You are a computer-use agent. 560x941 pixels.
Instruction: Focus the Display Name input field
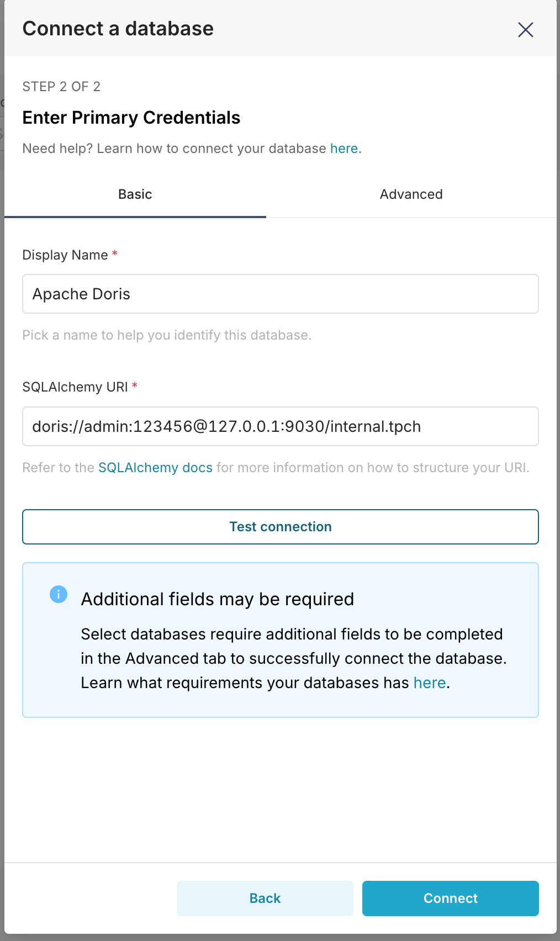(x=280, y=294)
